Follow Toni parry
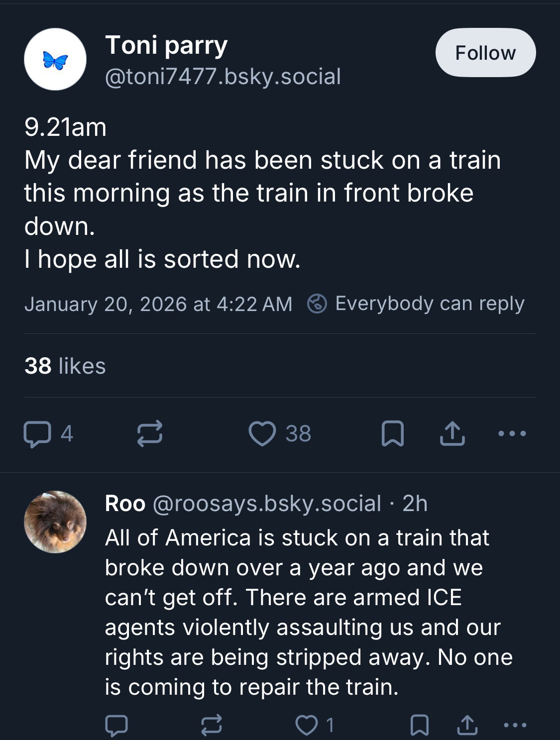The width and height of the screenshot is (560, 740). point(485,53)
